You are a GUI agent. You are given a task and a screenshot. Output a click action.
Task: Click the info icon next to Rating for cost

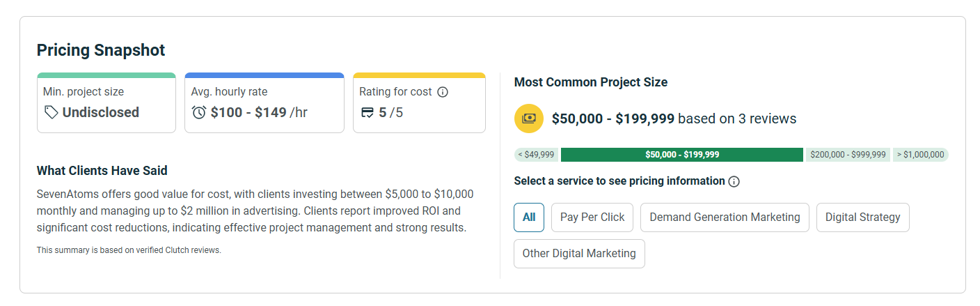click(x=443, y=92)
